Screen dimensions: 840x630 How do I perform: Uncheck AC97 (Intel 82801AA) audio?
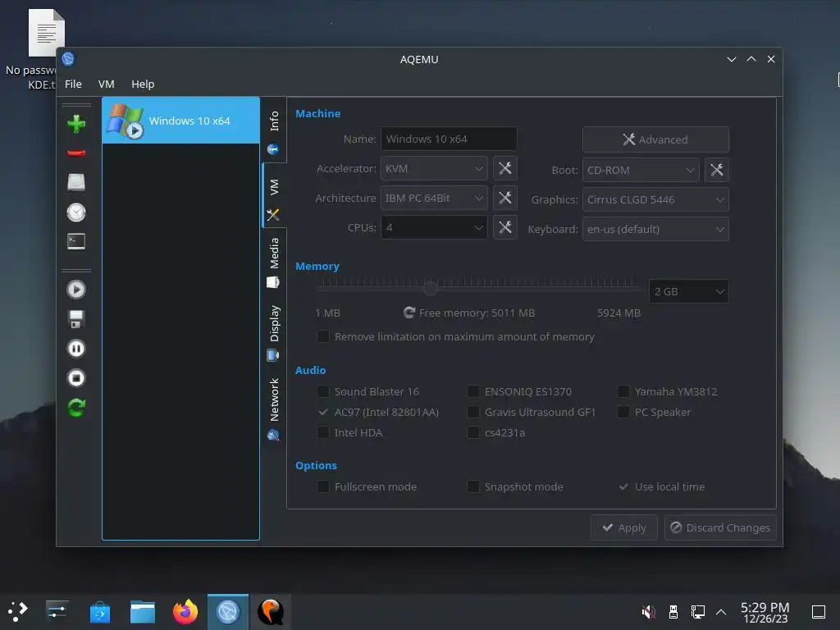click(323, 412)
